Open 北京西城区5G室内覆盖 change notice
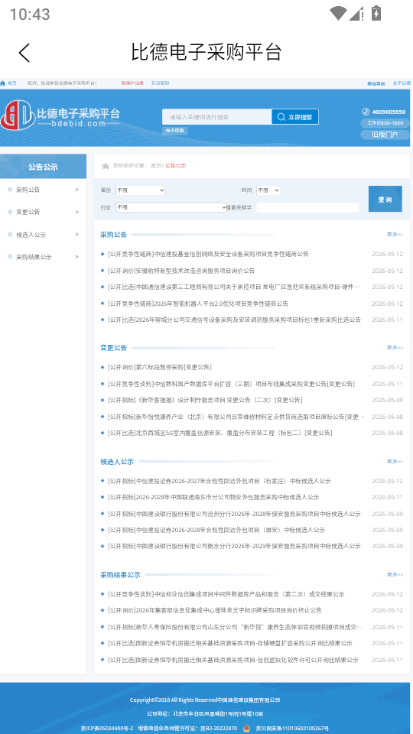The image size is (413, 734). [220, 433]
